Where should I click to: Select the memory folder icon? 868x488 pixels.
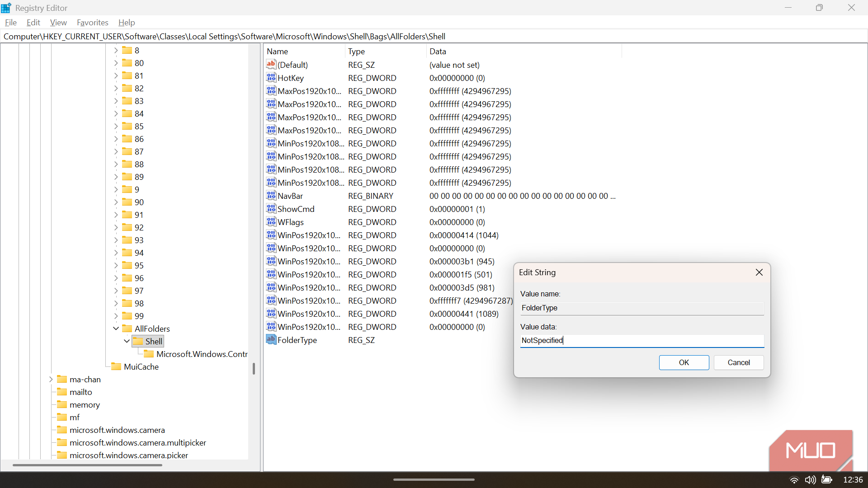click(62, 404)
